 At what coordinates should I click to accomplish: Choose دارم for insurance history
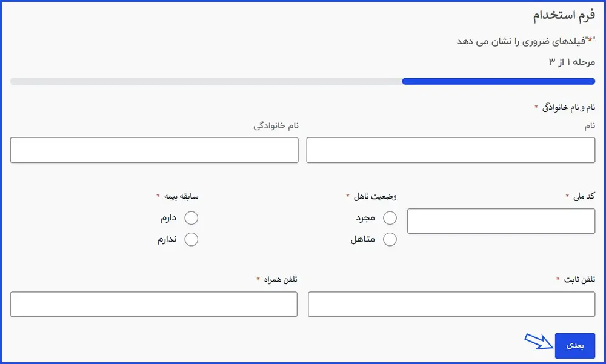tap(191, 218)
